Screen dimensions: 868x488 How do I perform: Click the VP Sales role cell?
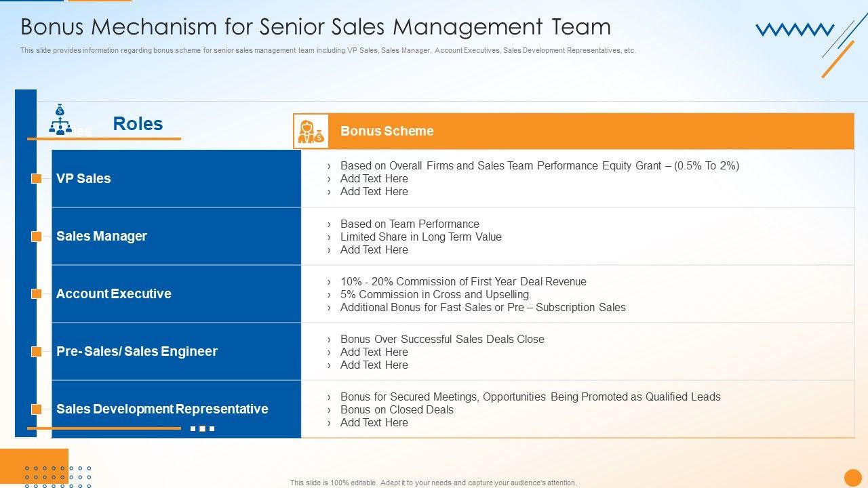(176, 179)
